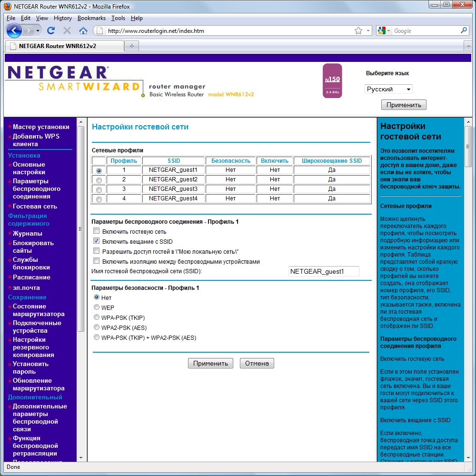The height and width of the screenshot is (476, 476).
Task: Open Журналы sidebar link
Action: (x=27, y=233)
